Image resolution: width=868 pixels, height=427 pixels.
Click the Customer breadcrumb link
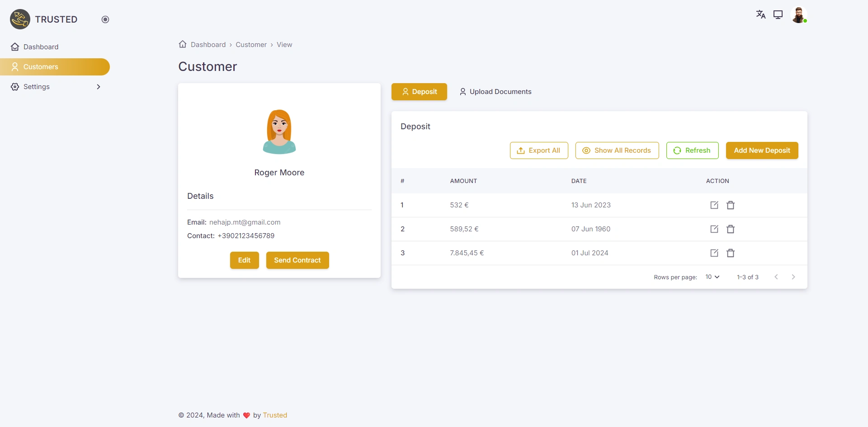tap(251, 45)
